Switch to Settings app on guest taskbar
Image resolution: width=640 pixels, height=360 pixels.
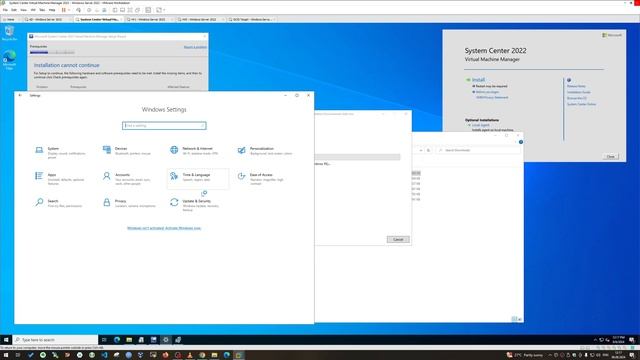[x=166, y=340]
